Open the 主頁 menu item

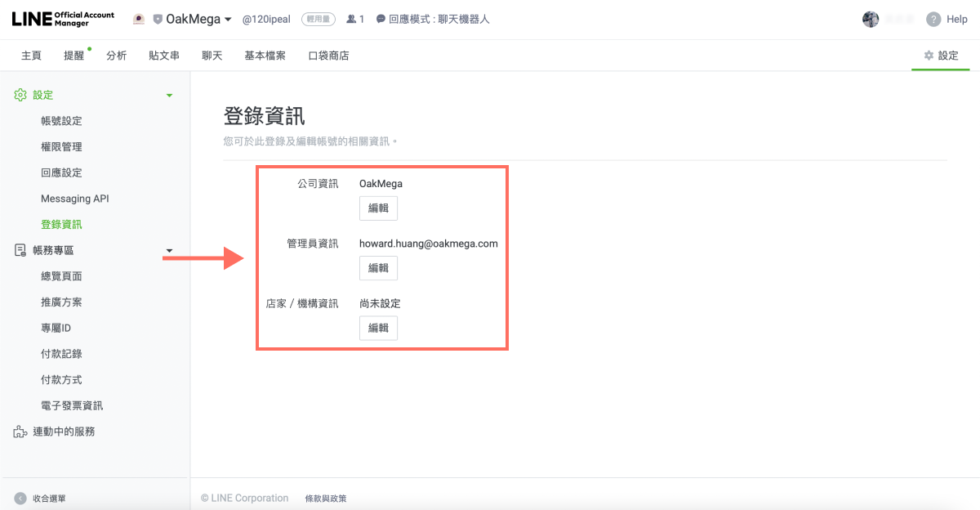point(31,55)
